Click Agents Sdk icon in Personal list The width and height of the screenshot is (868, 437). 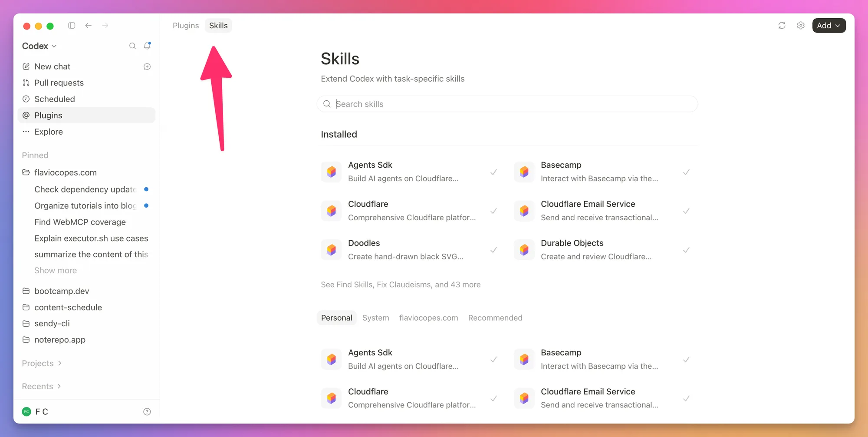click(332, 360)
